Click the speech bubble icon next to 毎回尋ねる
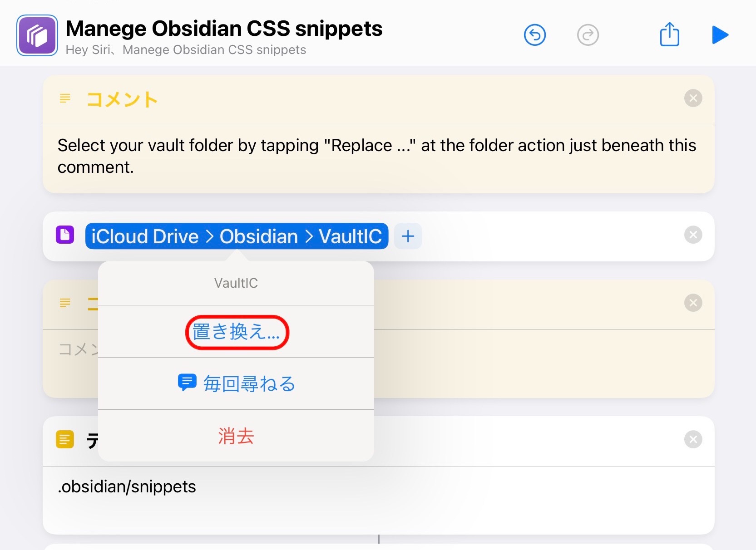The height and width of the screenshot is (550, 756). tap(186, 383)
